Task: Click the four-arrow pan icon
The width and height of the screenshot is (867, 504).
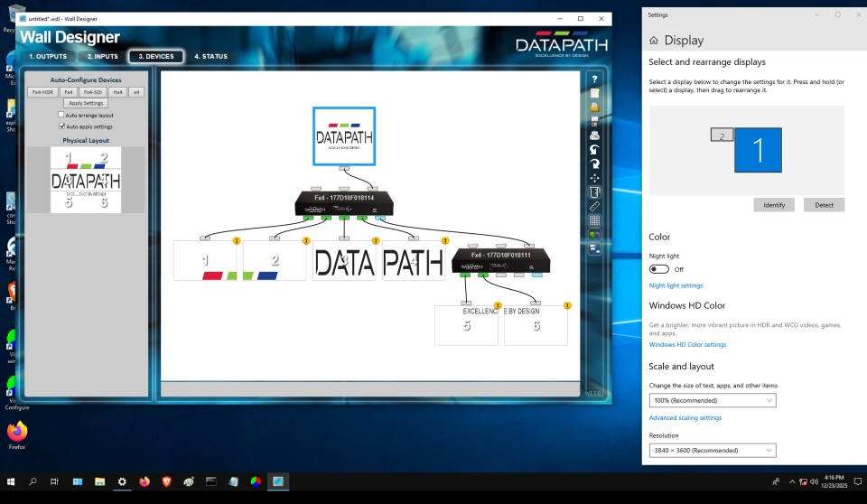Action: pyautogui.click(x=594, y=178)
